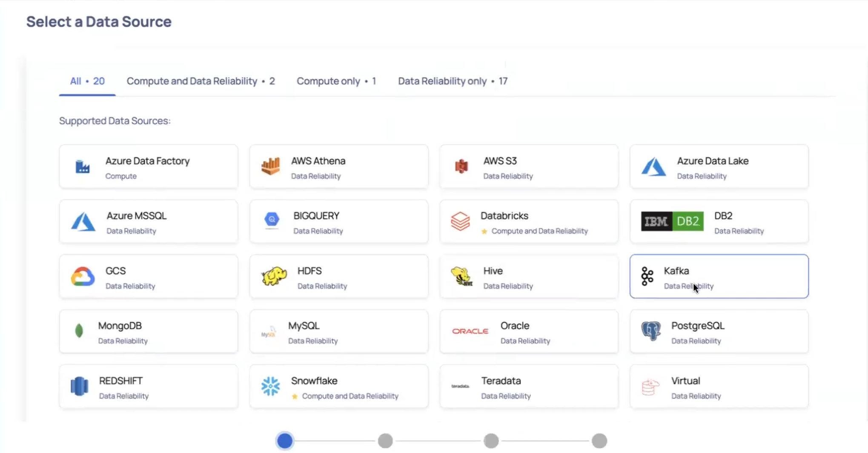Select the HDFS name
The image size is (868, 453).
[309, 271]
